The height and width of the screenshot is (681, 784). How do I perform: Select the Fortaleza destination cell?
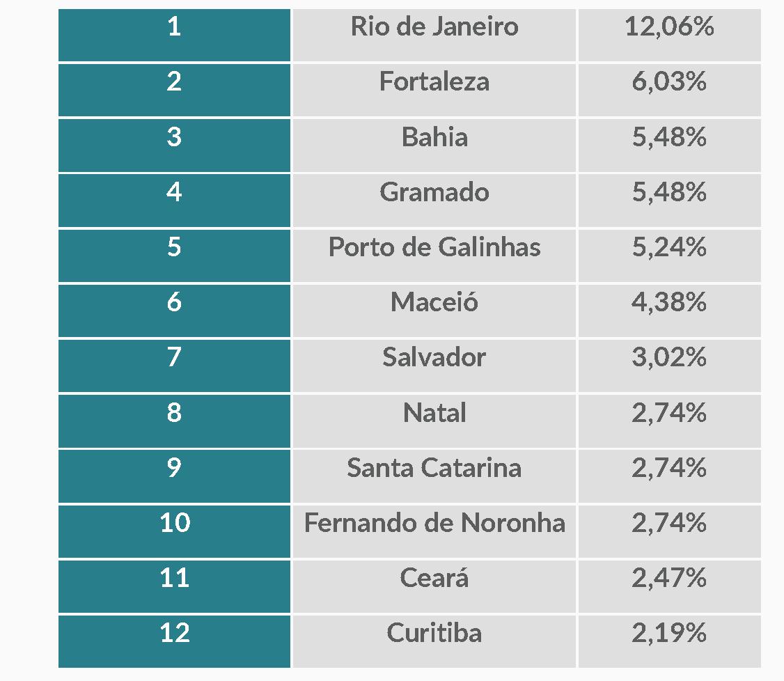tap(434, 90)
